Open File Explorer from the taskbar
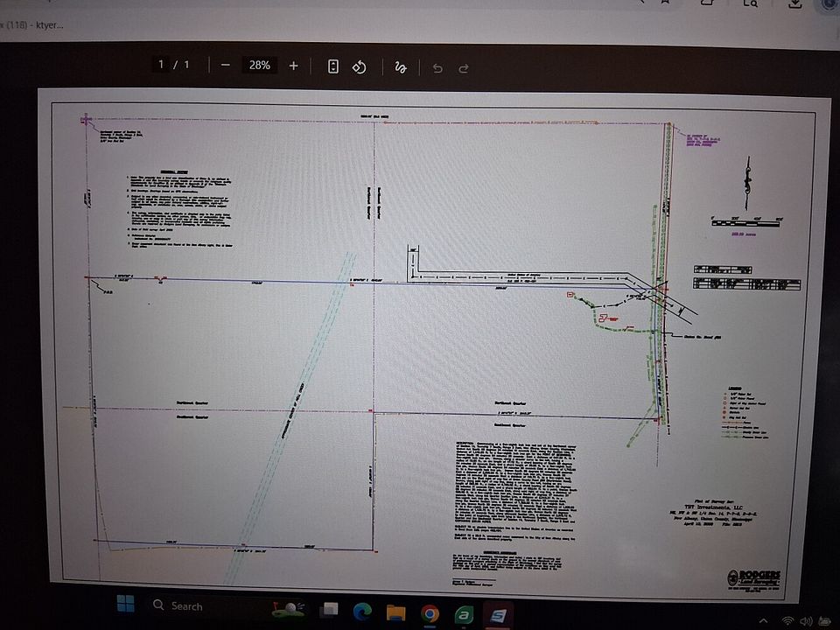The image size is (840, 630). point(395,612)
